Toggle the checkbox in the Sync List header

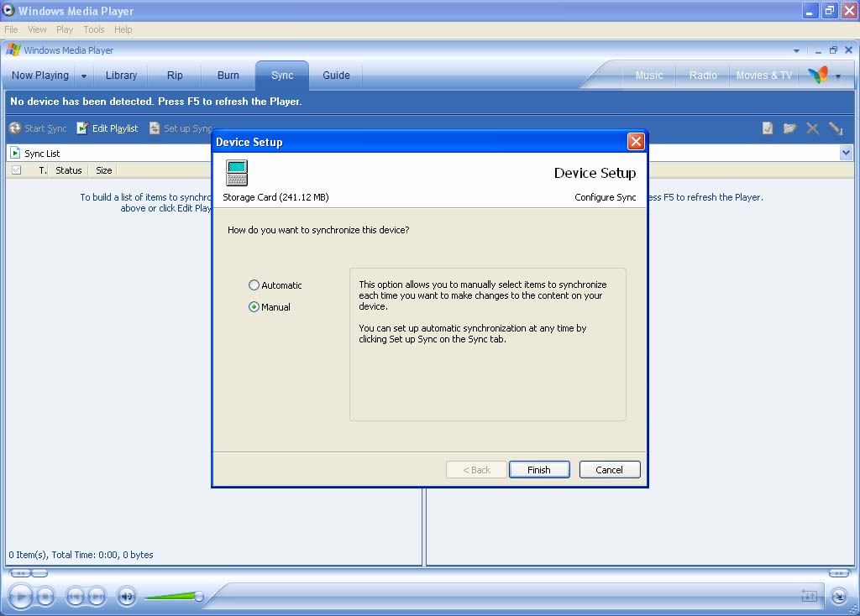tap(17, 170)
